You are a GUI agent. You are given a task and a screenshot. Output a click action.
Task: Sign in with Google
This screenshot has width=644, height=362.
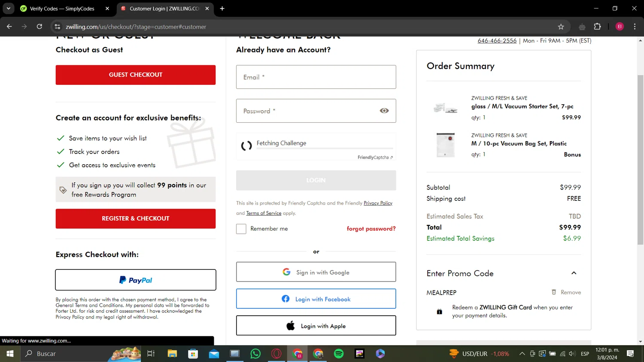pos(316,272)
